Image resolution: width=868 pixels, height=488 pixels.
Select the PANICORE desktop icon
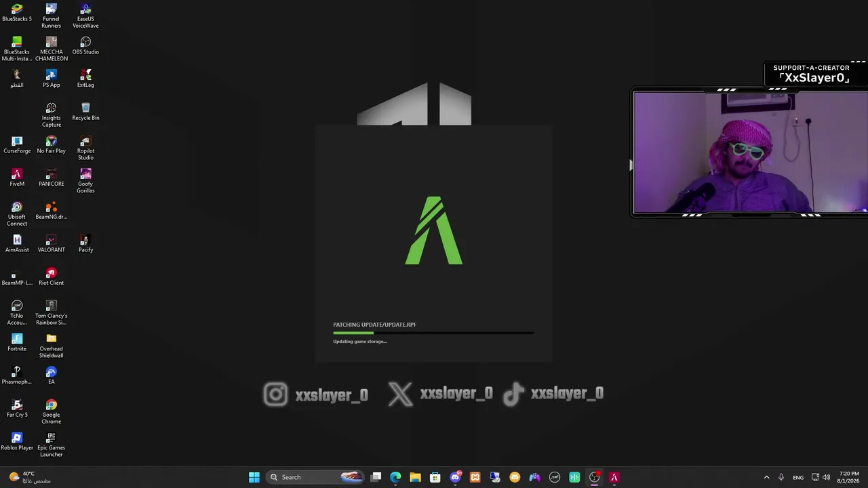pos(52,178)
